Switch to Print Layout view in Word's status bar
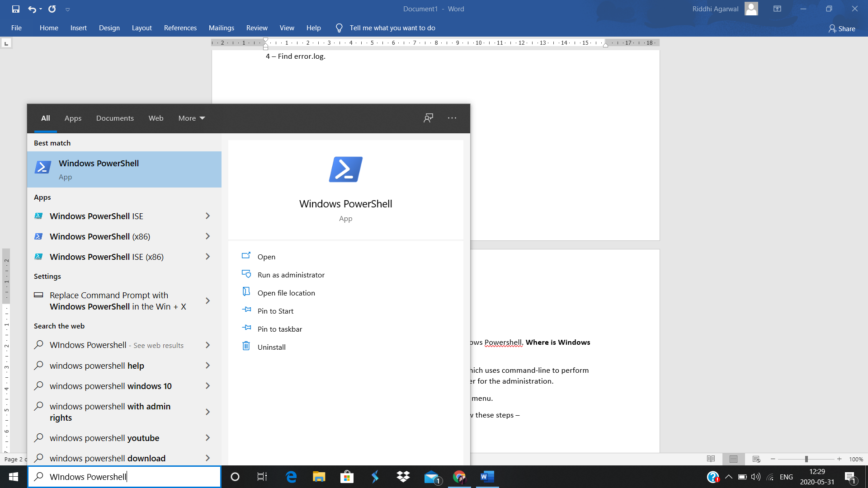 (733, 459)
